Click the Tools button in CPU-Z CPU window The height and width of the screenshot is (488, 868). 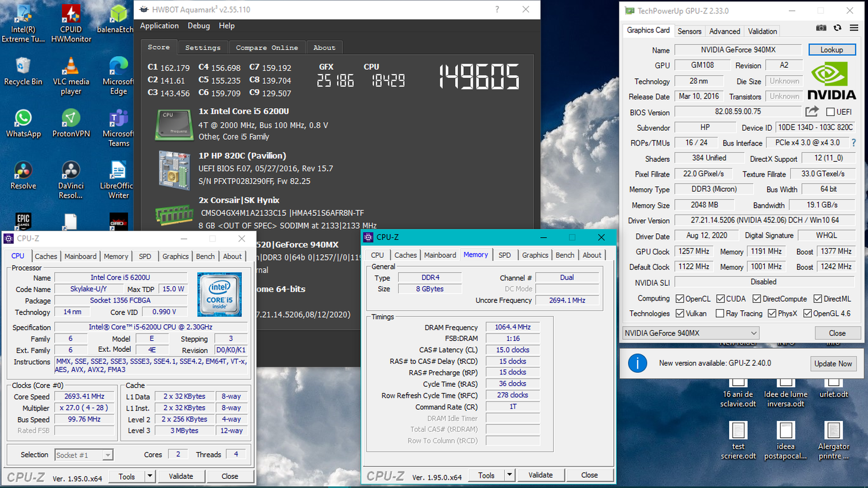point(127,476)
